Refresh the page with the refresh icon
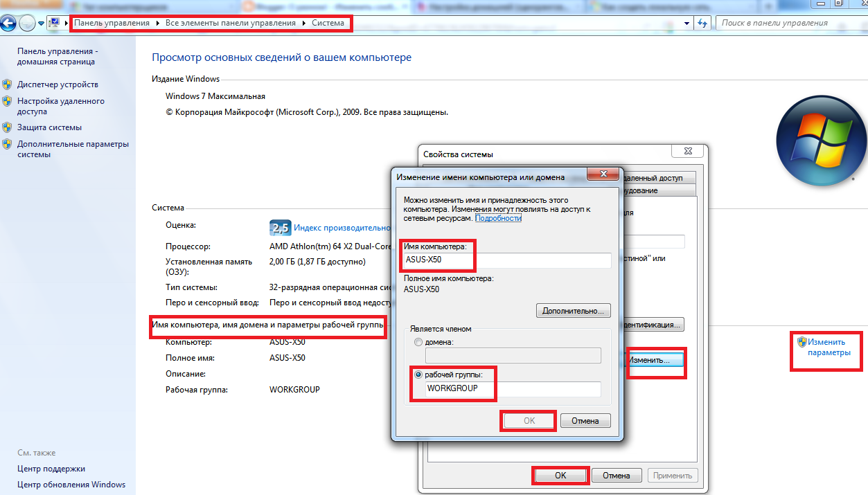868x495 pixels. [x=702, y=23]
